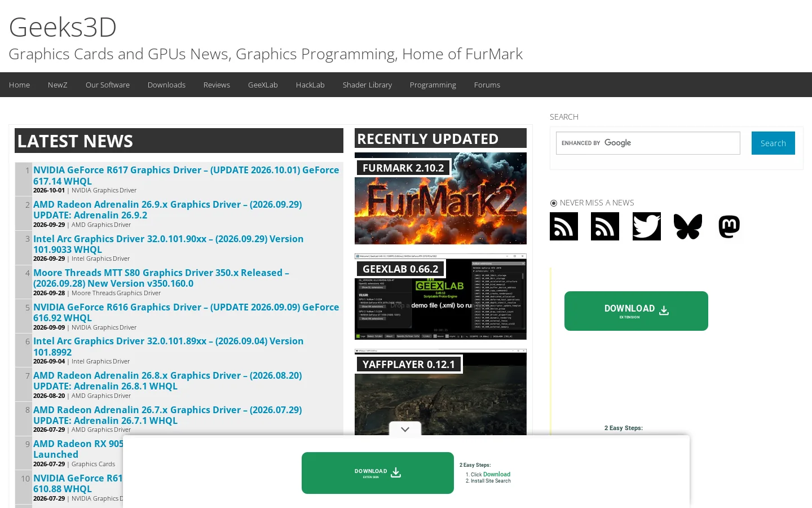The width and height of the screenshot is (812, 508).
Task: Open the Bluesky butterfly icon
Action: point(688,226)
